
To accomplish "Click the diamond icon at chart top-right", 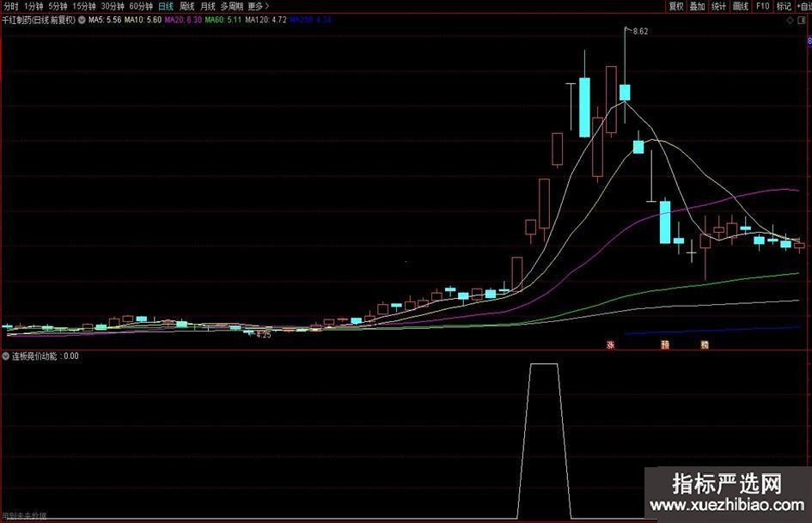I will pyautogui.click(x=790, y=19).
